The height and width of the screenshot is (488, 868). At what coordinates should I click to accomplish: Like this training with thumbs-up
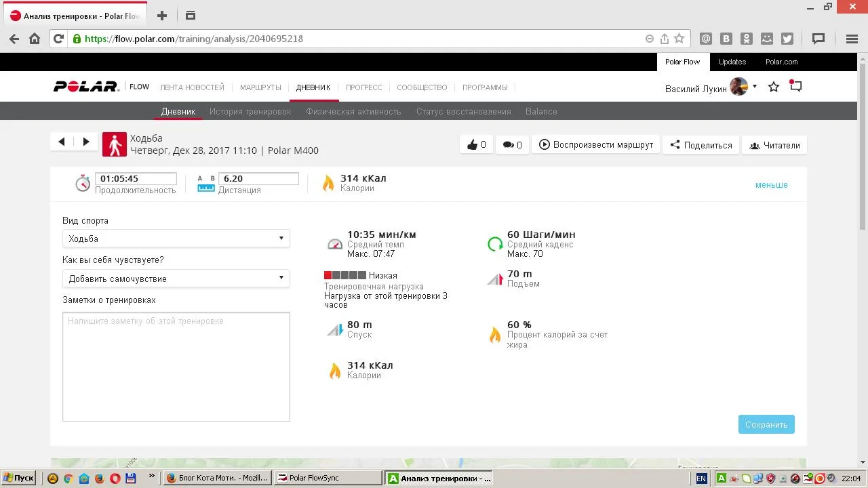[477, 144]
